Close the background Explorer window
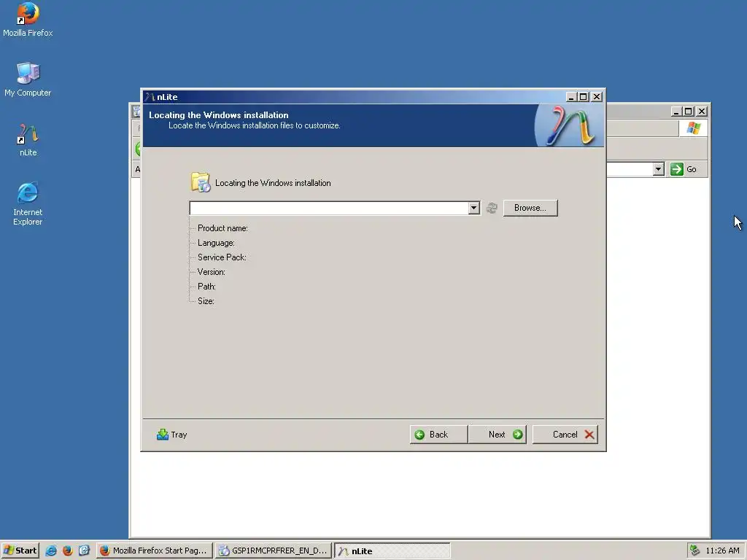The height and width of the screenshot is (560, 747). (702, 112)
